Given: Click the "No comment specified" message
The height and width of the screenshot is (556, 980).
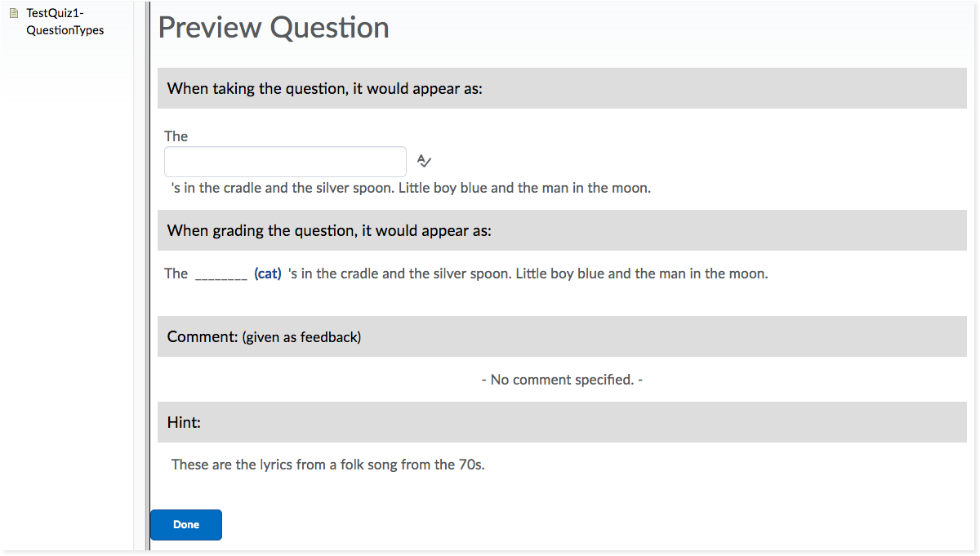Looking at the screenshot, I should 562,380.
